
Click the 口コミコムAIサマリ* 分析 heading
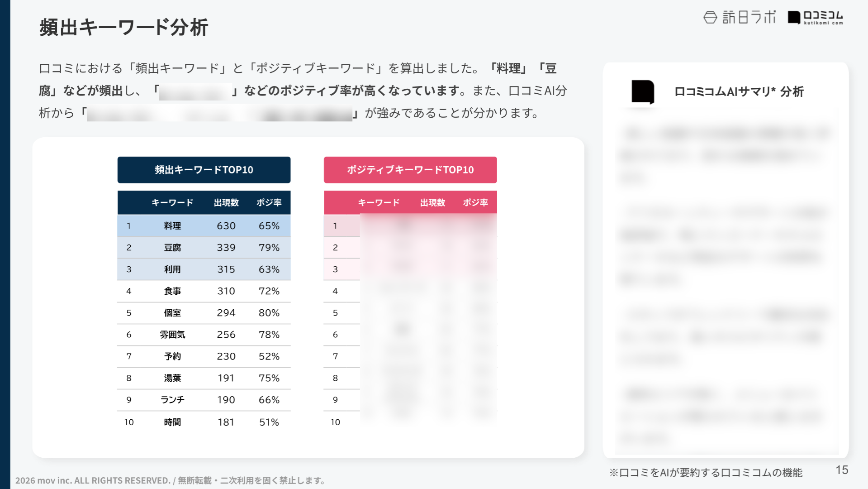739,91
